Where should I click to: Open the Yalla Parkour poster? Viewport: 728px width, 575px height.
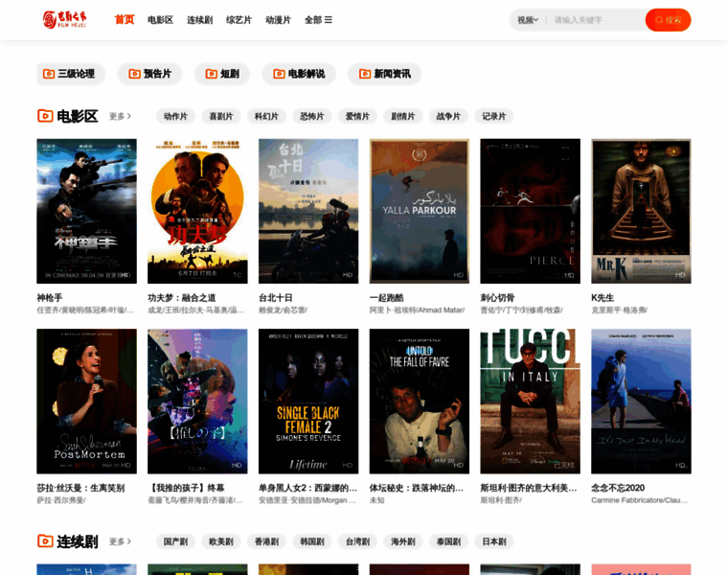click(x=420, y=211)
